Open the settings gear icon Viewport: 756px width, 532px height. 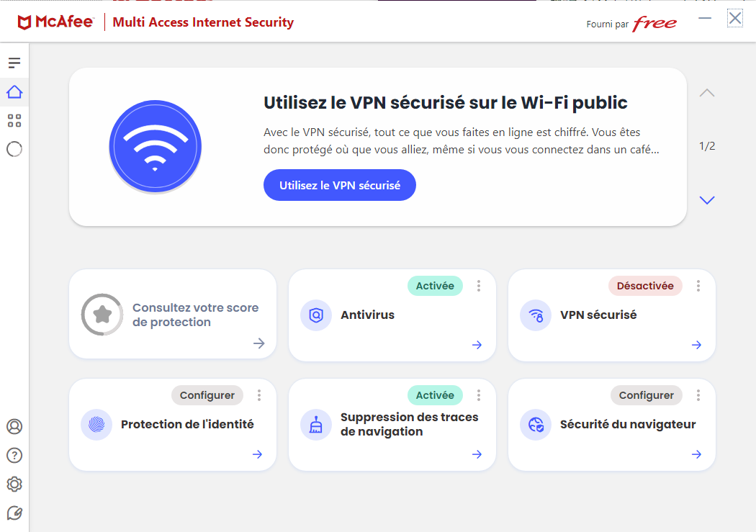point(14,484)
